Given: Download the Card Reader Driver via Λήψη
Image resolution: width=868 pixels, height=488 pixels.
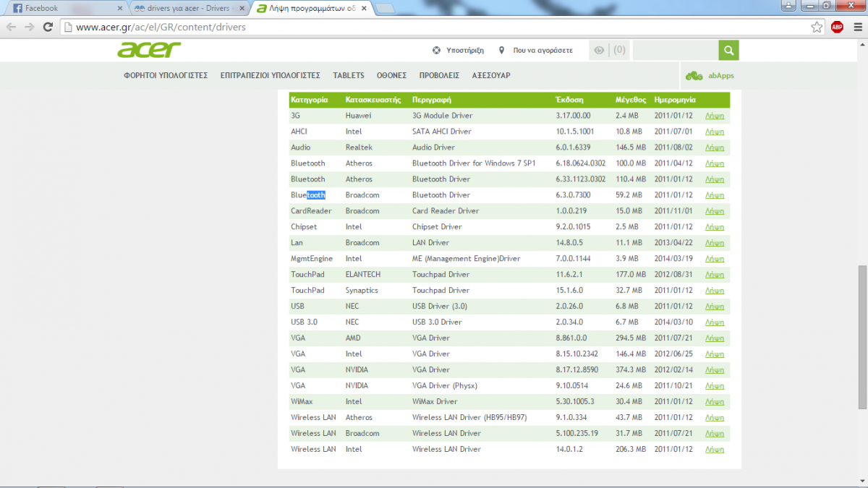Looking at the screenshot, I should tap(715, 211).
